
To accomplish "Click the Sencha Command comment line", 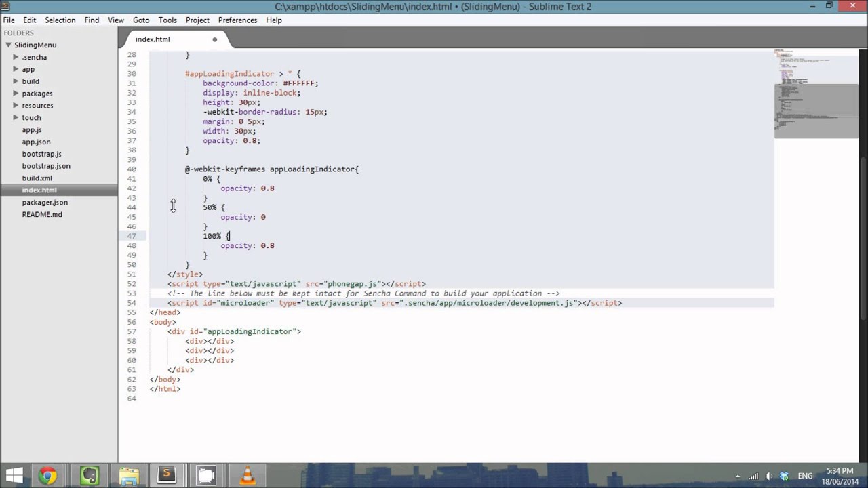I will coord(363,293).
